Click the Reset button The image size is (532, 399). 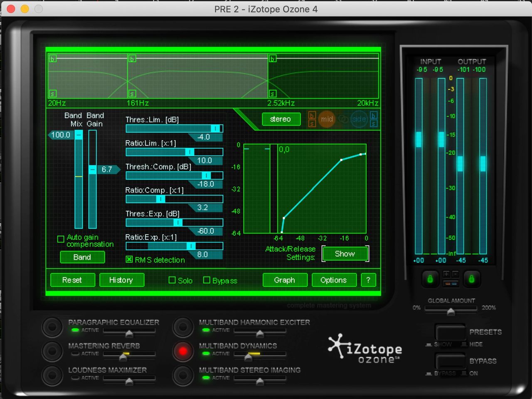pos(72,280)
